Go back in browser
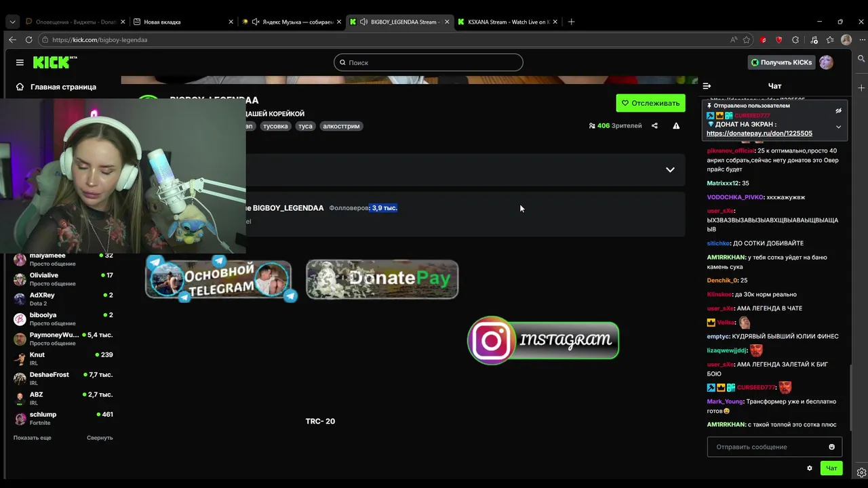The width and height of the screenshot is (868, 488). pos(12,40)
